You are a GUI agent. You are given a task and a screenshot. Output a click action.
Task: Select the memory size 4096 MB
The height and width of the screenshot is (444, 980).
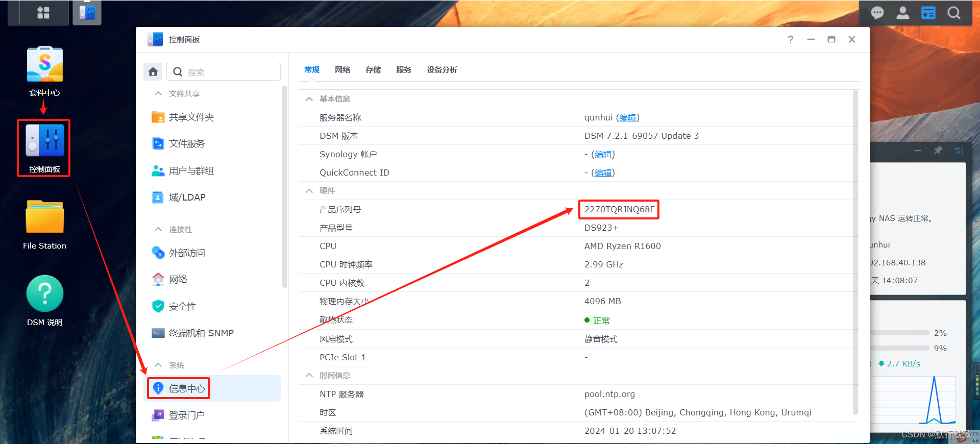[603, 302]
